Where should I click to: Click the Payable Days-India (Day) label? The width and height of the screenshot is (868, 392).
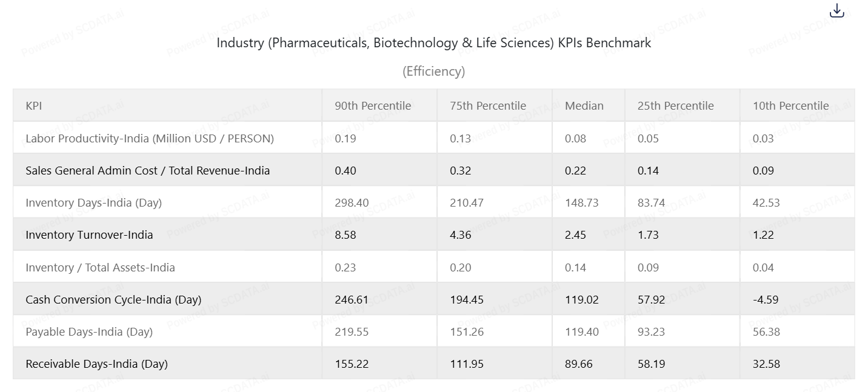pyautogui.click(x=89, y=332)
